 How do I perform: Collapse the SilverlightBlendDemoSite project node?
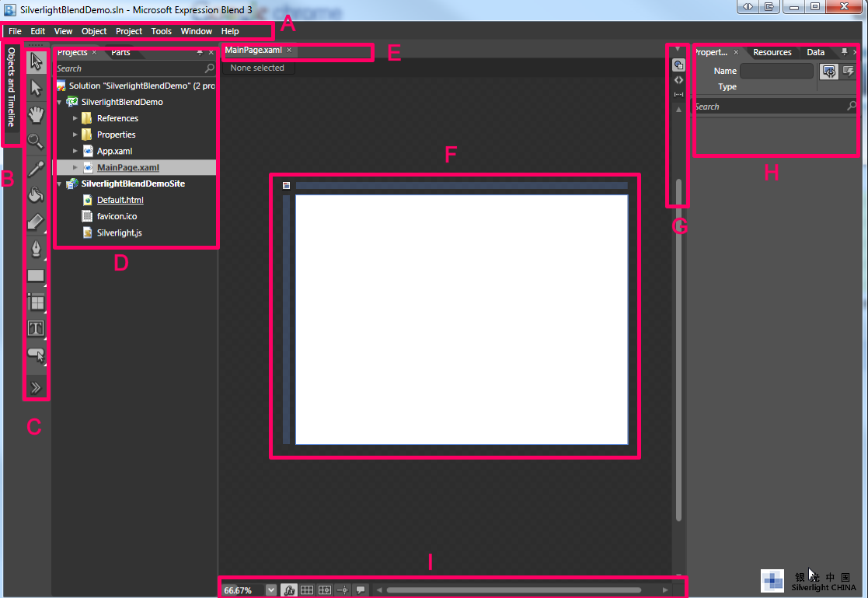[60, 184]
